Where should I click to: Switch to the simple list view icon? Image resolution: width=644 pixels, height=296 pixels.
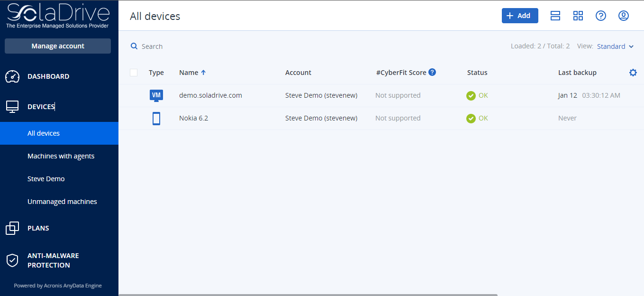[555, 16]
